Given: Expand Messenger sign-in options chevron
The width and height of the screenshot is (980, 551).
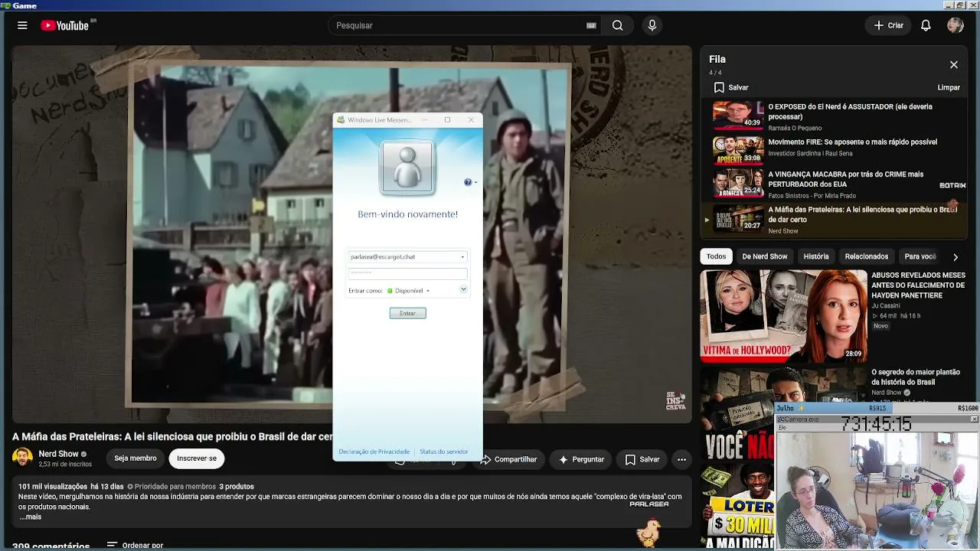Looking at the screenshot, I should pos(463,289).
